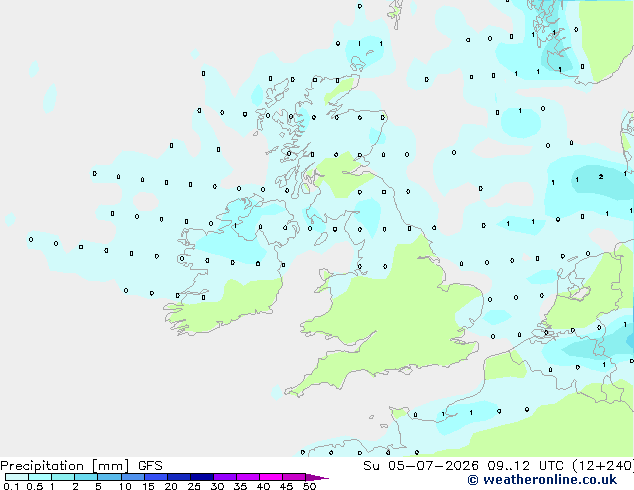This screenshot has width=634, height=490.
Task: Click the legend label '0.5'
Action: click(x=34, y=486)
